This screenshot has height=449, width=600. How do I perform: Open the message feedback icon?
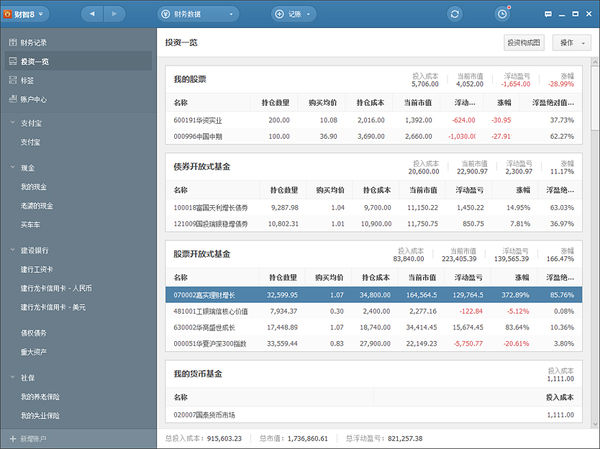coord(548,14)
